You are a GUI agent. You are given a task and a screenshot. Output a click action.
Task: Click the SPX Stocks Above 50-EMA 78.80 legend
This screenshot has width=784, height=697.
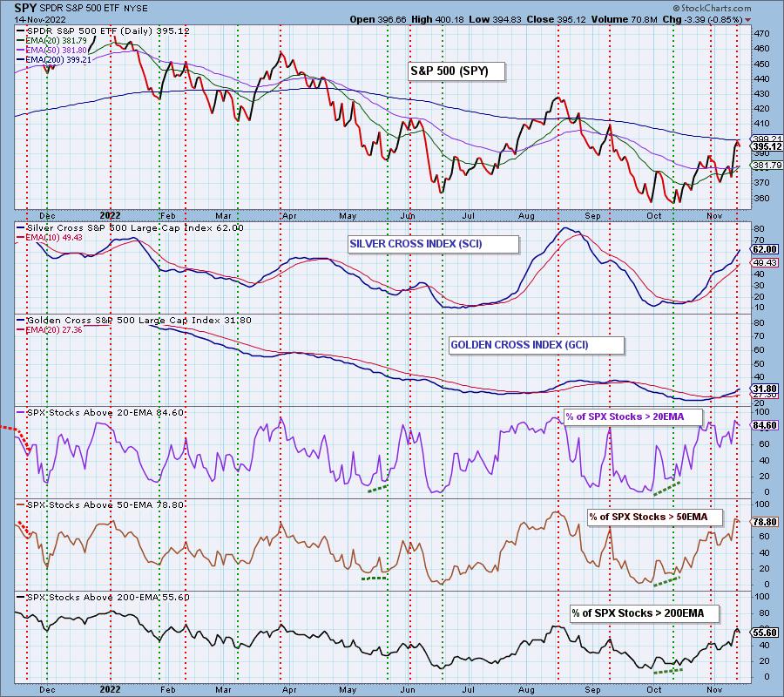[x=100, y=505]
